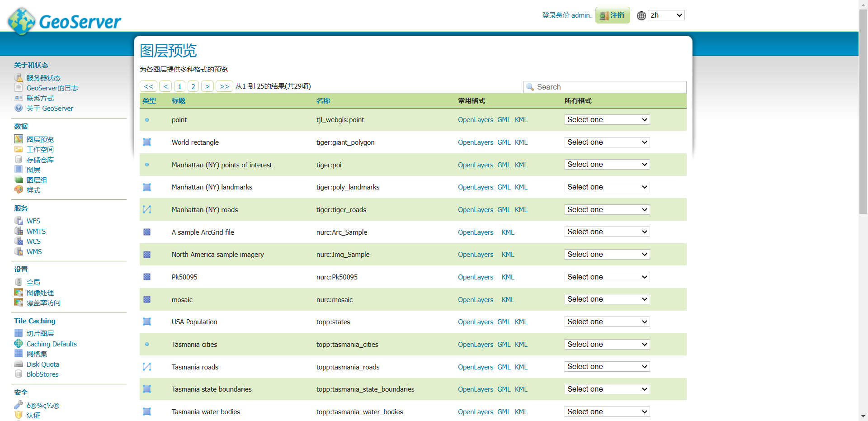This screenshot has width=868, height=421.
Task: Click the BlobStores icon
Action: pos(19,374)
